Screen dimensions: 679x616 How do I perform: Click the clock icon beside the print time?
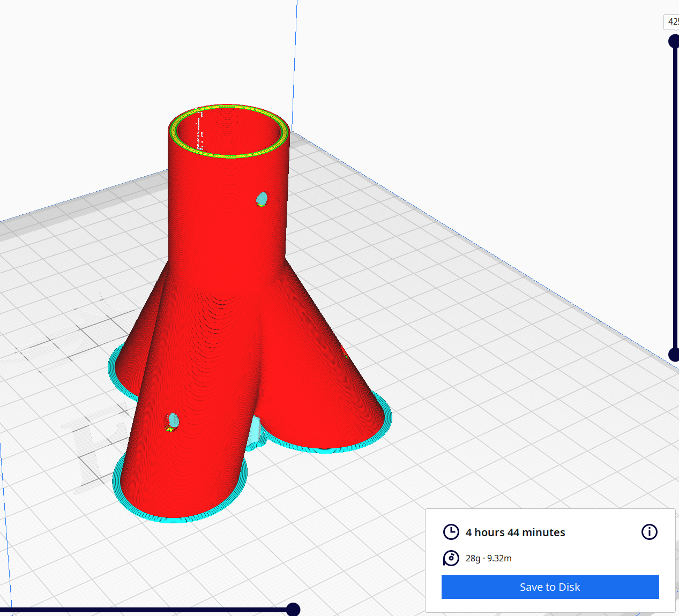click(x=451, y=532)
